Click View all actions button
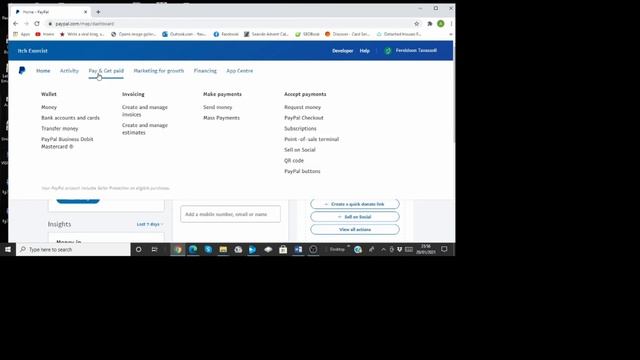 point(355,229)
